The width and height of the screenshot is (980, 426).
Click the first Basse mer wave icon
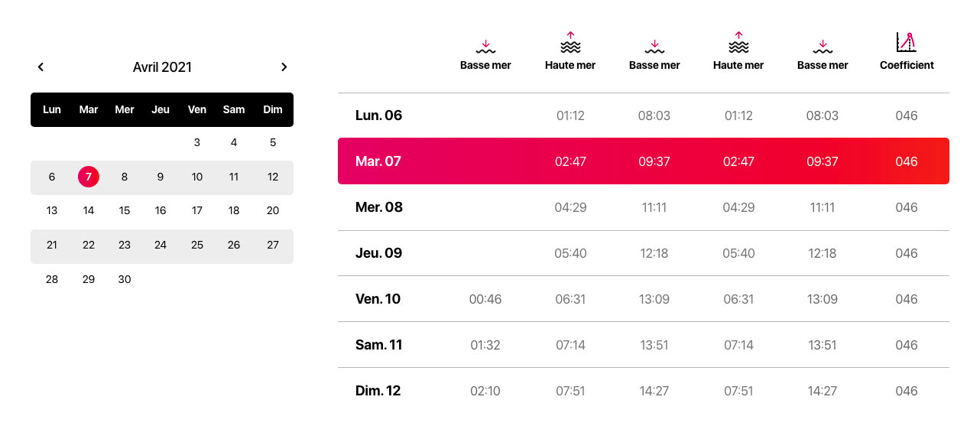click(485, 47)
